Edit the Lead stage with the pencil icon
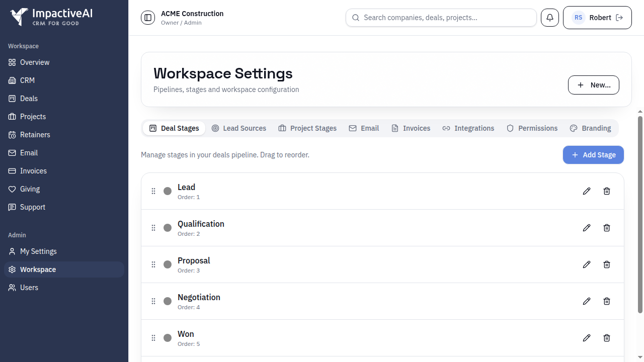644x362 pixels. tap(586, 191)
